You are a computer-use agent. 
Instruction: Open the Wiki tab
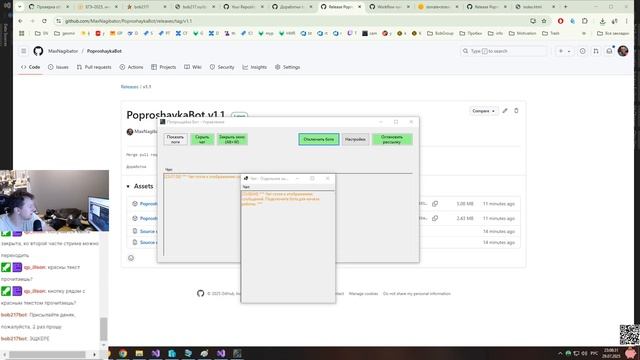(x=193, y=67)
